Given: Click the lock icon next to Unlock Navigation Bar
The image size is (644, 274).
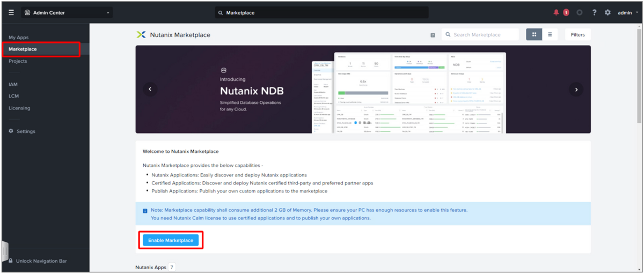Looking at the screenshot, I should (x=11, y=261).
